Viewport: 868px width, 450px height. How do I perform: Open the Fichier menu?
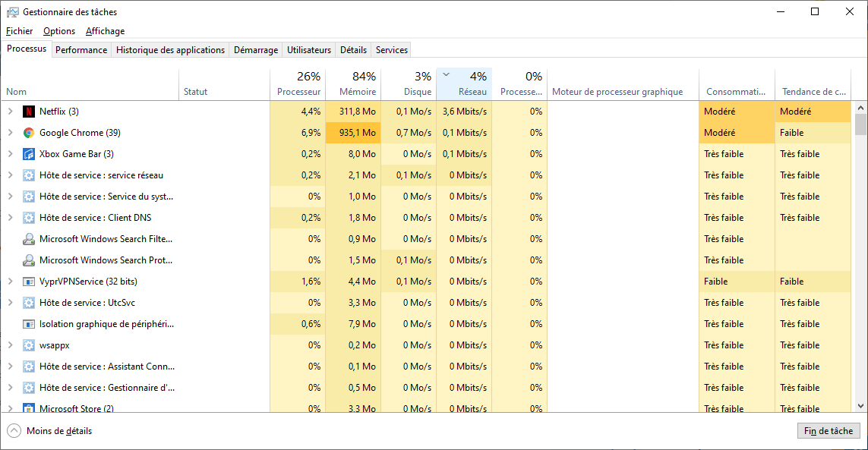20,31
